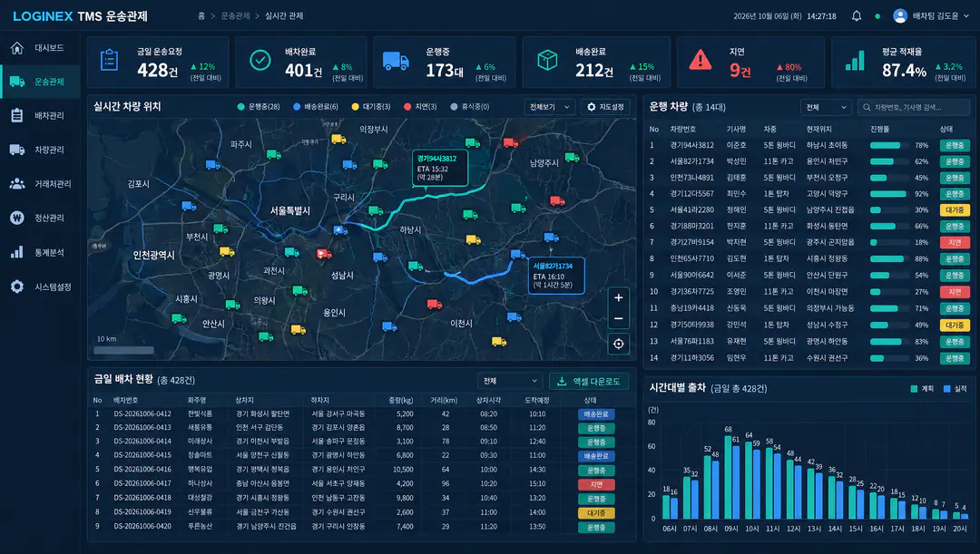Toggle 휴식중(0) map legend filter

coord(470,107)
